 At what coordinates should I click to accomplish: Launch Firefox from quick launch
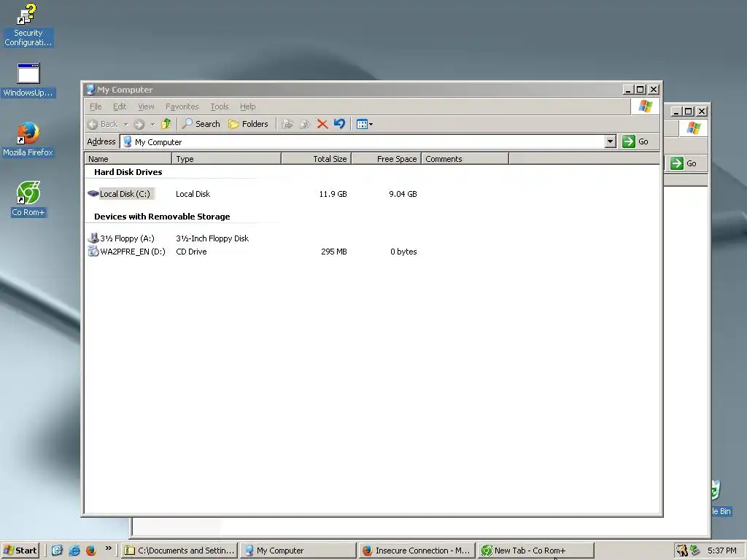point(91,551)
